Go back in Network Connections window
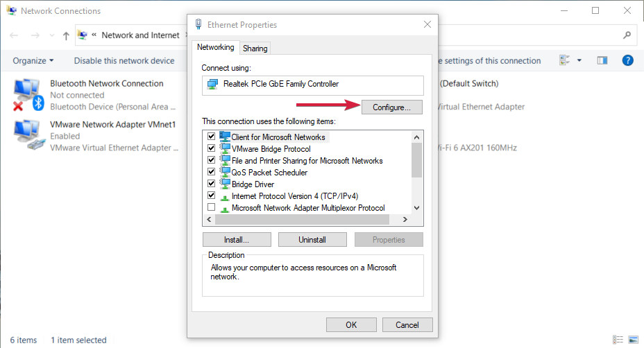 tap(14, 35)
